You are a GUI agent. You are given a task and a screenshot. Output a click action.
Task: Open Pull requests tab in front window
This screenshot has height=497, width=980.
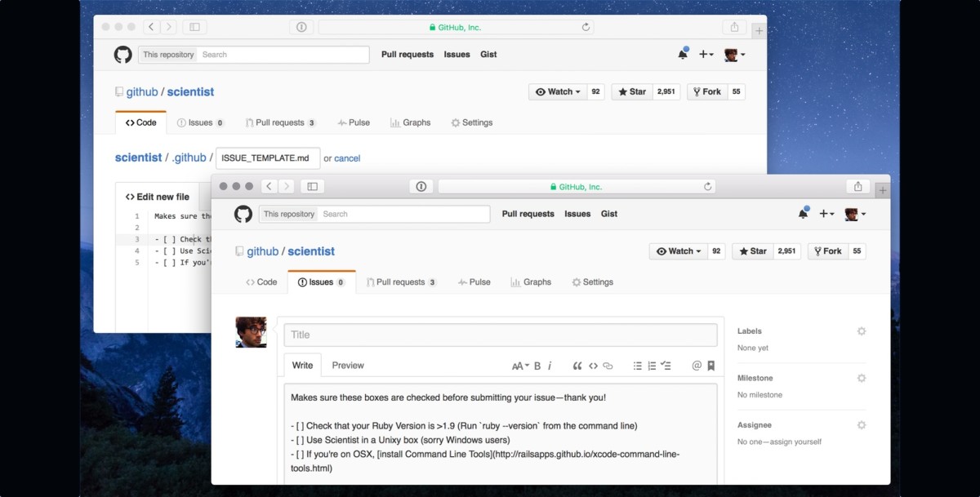tap(402, 282)
